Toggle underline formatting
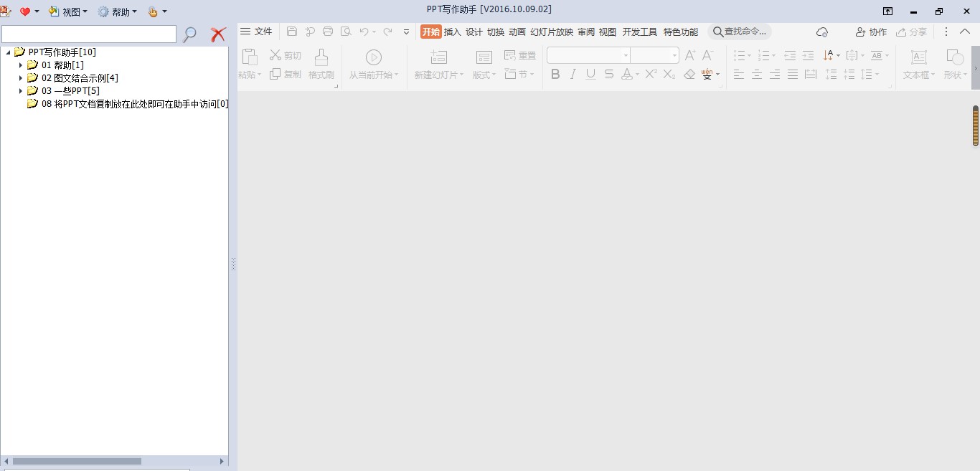The width and height of the screenshot is (980, 471). pyautogui.click(x=590, y=74)
